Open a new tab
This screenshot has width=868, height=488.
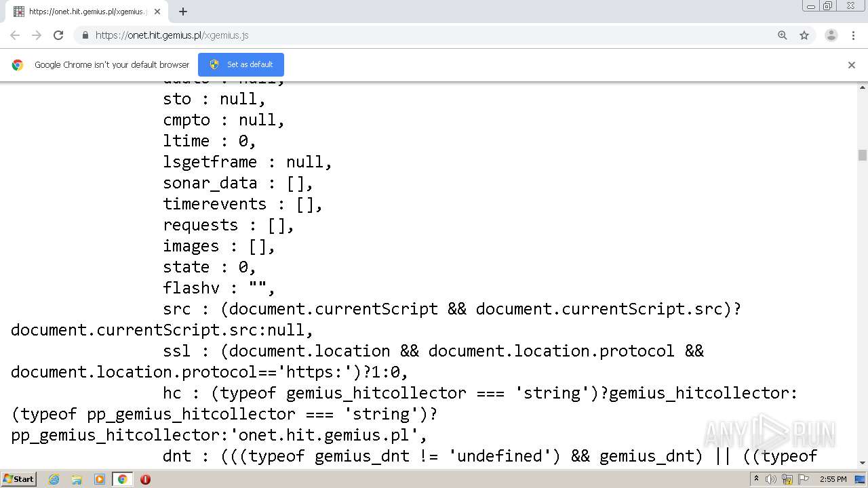coord(183,12)
